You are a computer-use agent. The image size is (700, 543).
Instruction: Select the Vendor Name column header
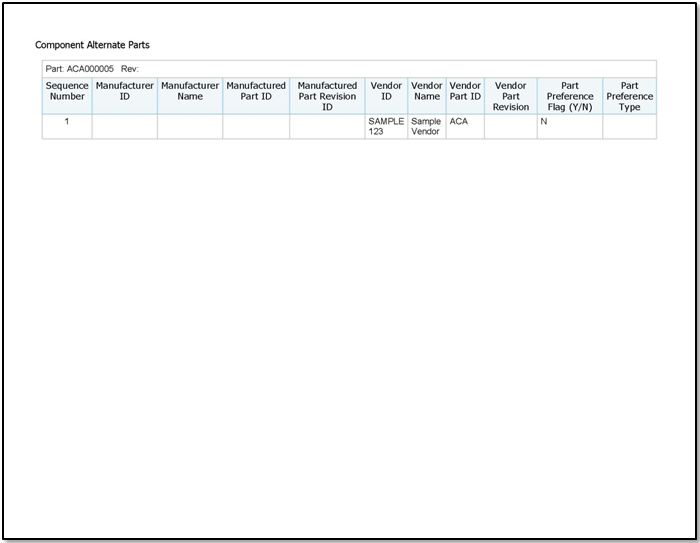pyautogui.click(x=427, y=91)
